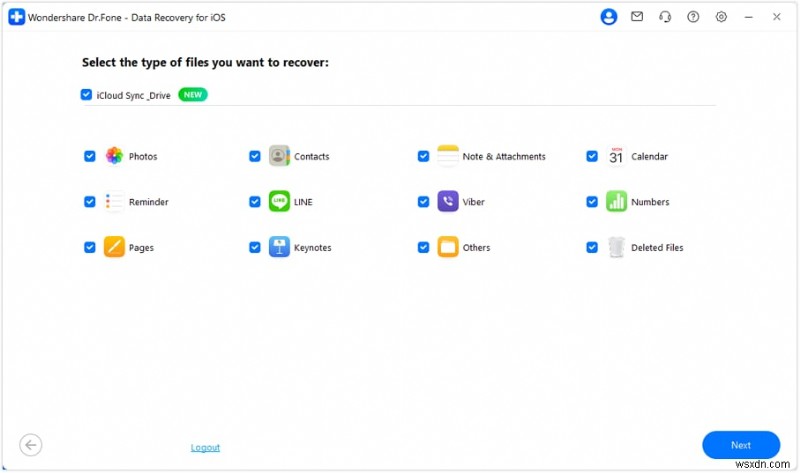Click the Note & Attachments icon

[448, 156]
